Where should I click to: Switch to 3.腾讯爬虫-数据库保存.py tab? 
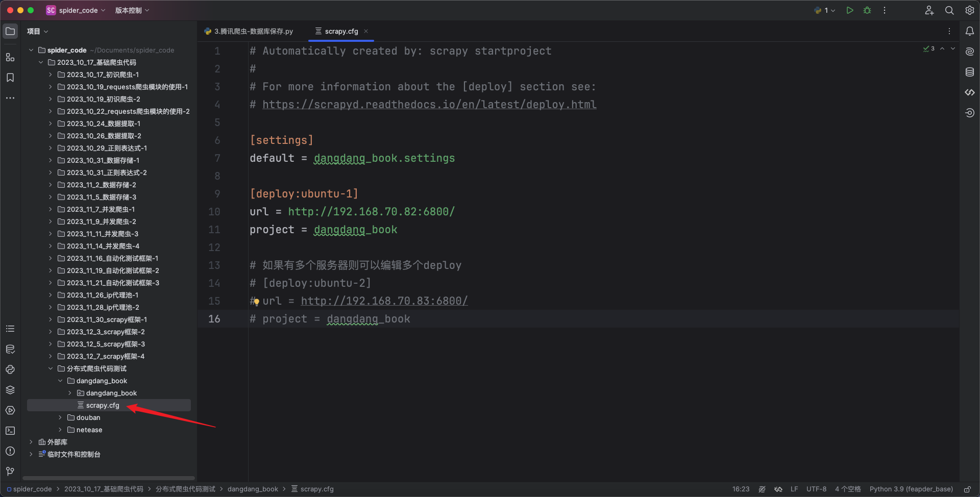tap(249, 31)
